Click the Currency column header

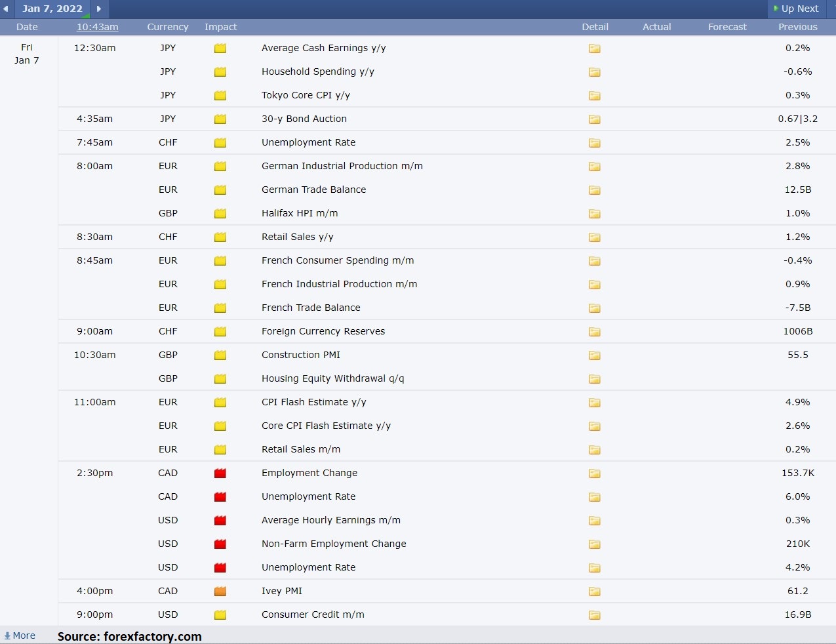click(168, 27)
